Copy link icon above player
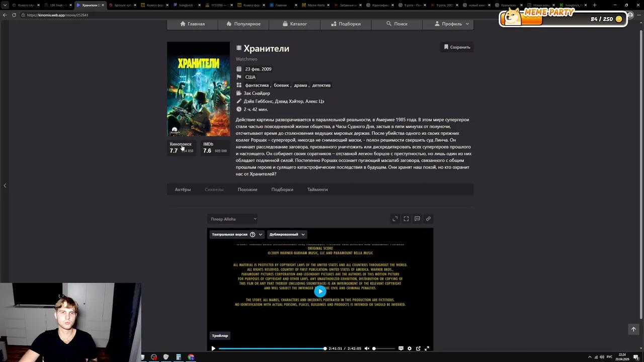 [x=428, y=219]
